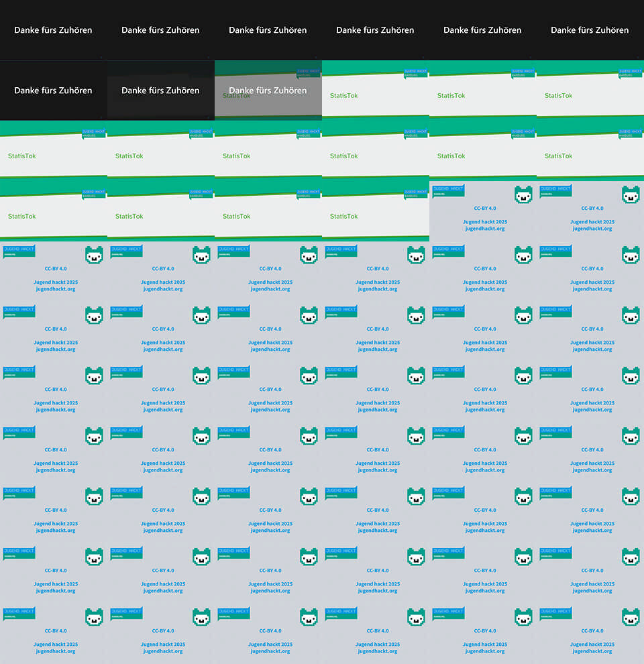Click the Jugend hackt logo in the bottom-left frame
This screenshot has height=664, width=644.
pyautogui.click(x=19, y=614)
